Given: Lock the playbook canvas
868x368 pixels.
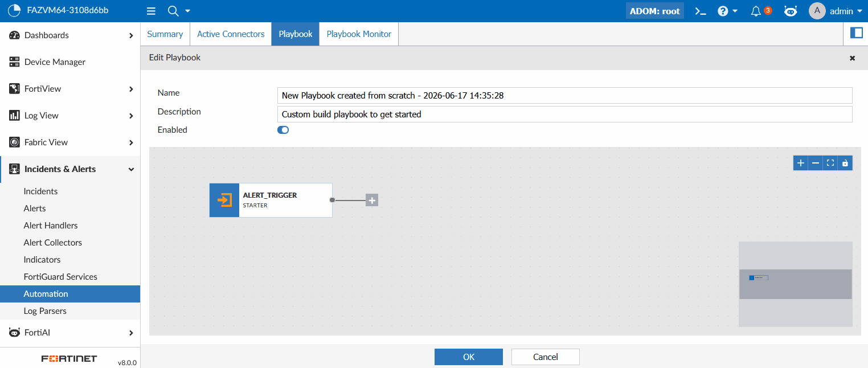Looking at the screenshot, I should [845, 163].
